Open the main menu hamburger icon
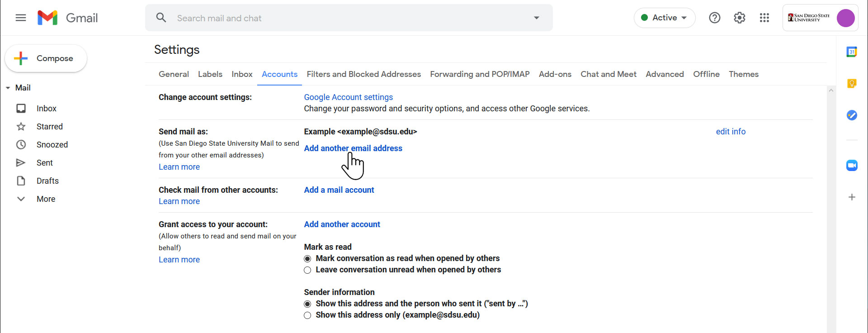 [x=21, y=18]
